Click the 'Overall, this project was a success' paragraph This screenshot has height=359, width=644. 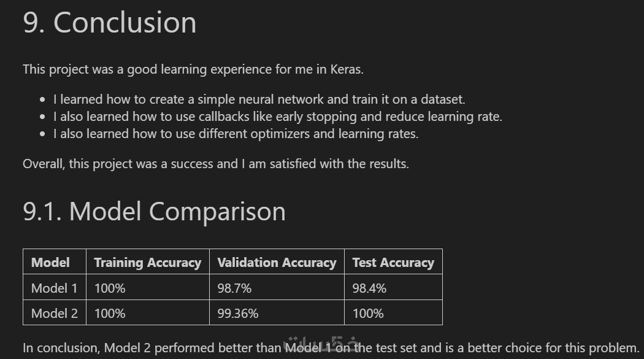point(215,164)
